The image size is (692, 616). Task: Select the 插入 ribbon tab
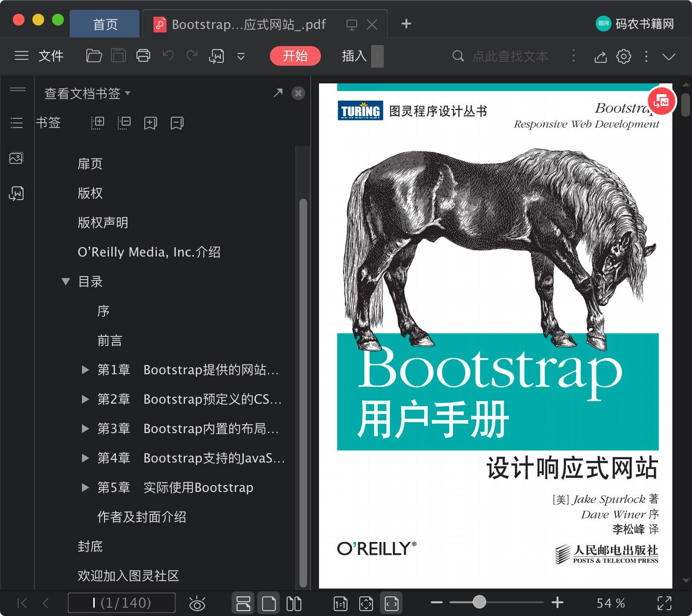coord(354,56)
